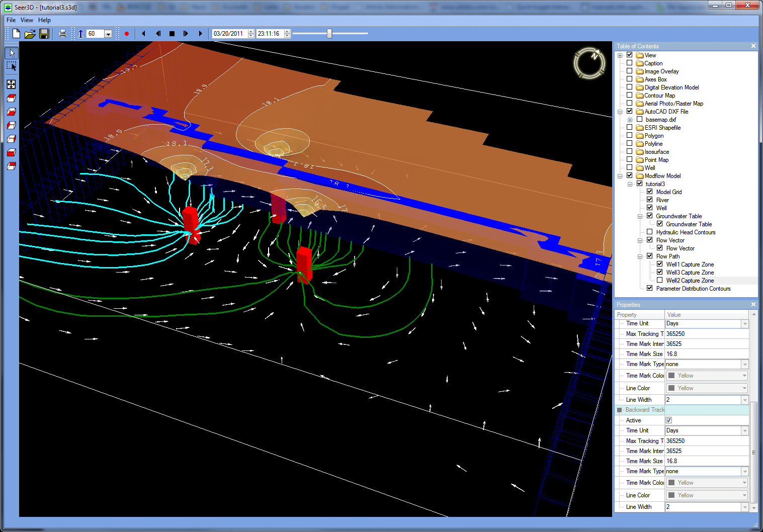Open the File menu
Screen dimensions: 763x532
click(x=11, y=20)
